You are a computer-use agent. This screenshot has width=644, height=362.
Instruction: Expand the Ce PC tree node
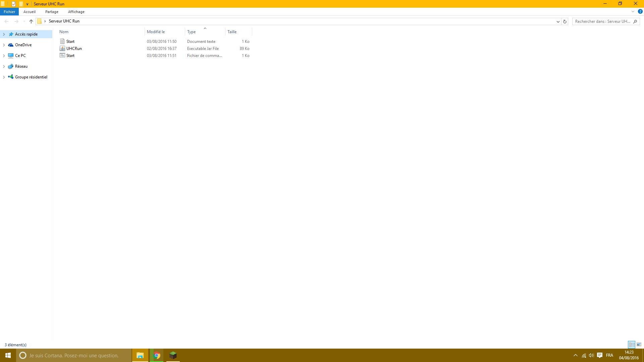click(x=4, y=56)
